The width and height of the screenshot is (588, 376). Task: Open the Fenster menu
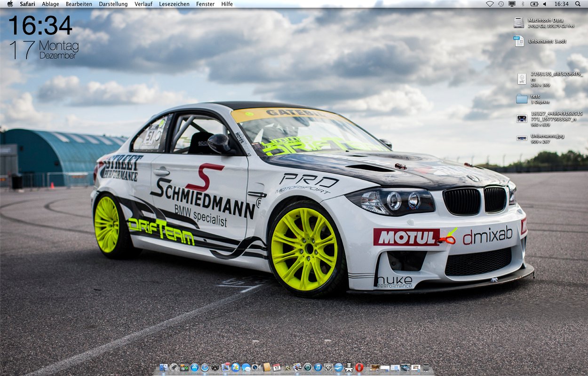coord(206,4)
